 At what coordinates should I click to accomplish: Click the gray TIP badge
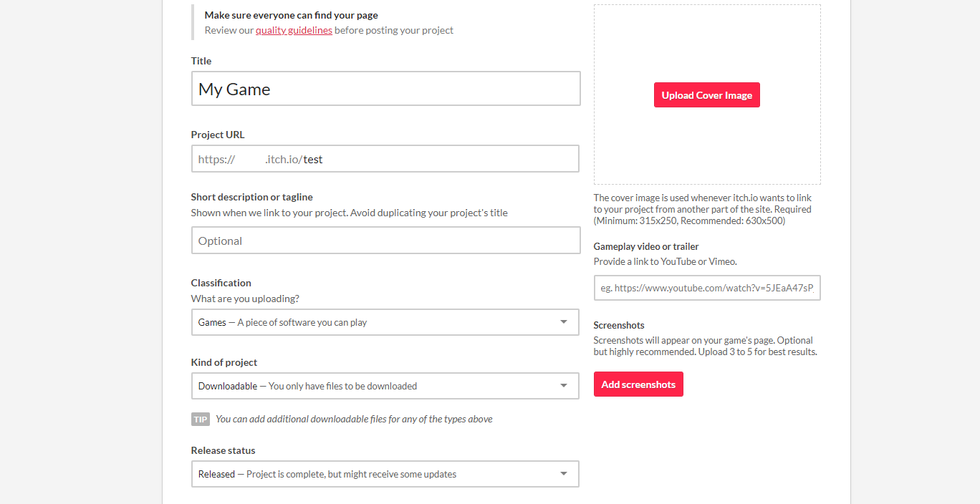(201, 419)
